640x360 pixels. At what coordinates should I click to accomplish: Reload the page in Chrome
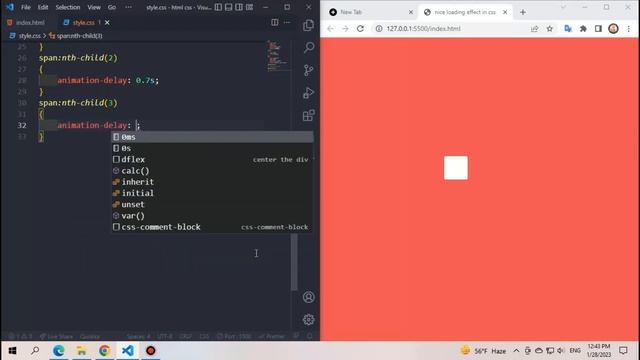[x=360, y=29]
